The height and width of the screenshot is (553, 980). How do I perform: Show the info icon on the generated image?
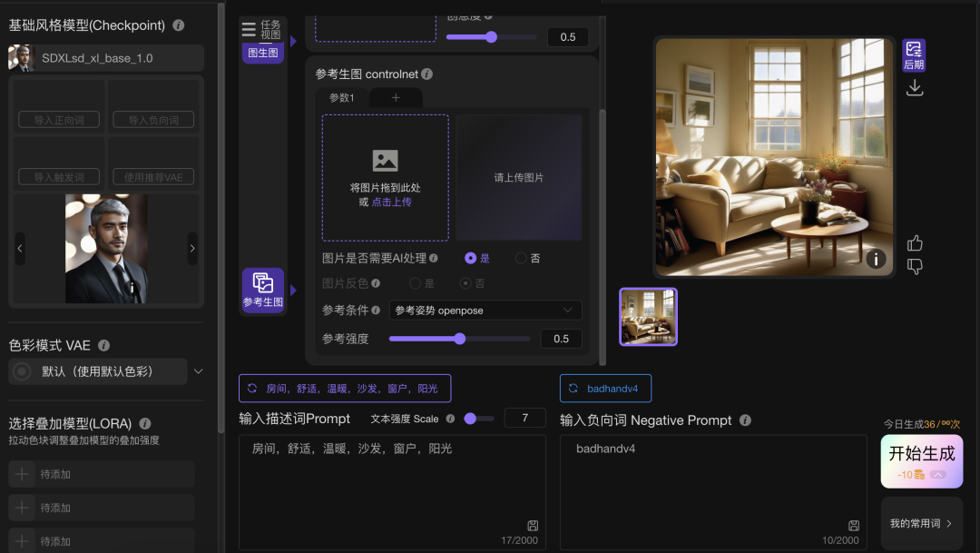click(875, 259)
